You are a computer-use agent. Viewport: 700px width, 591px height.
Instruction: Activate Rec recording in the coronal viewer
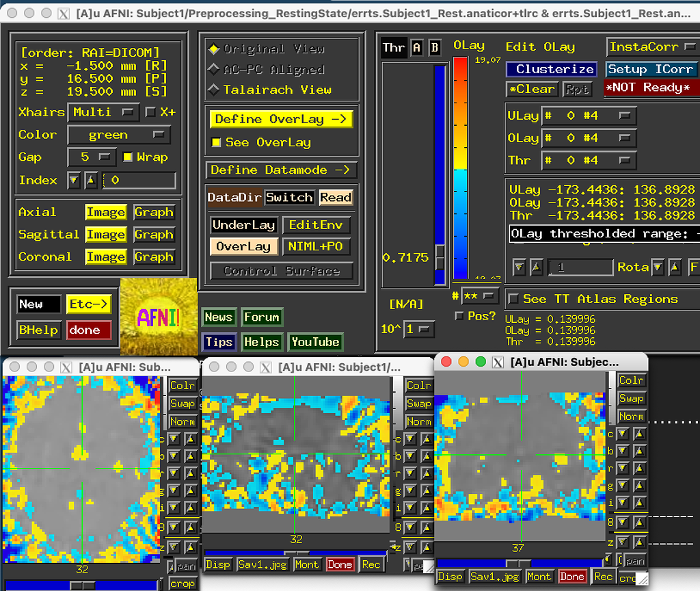coord(603,577)
